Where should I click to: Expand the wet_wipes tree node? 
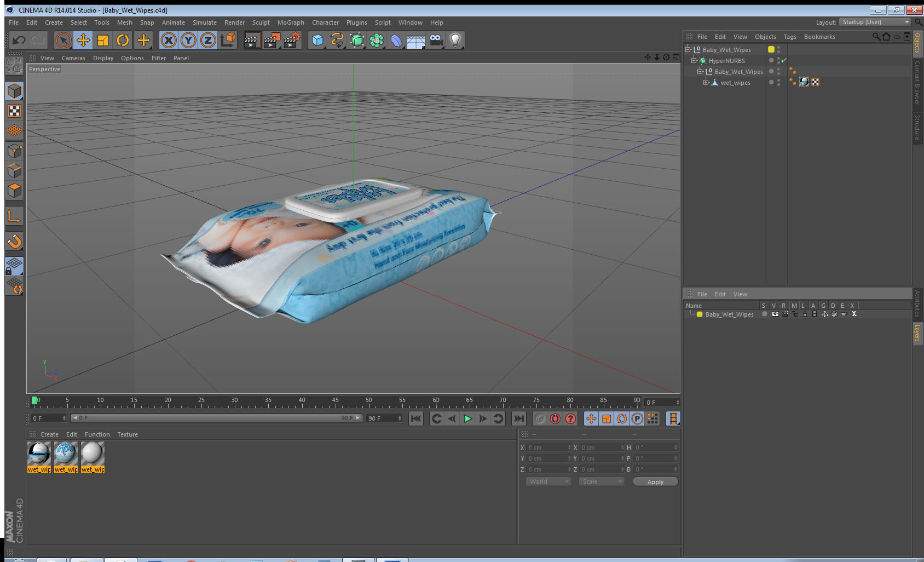coord(706,82)
